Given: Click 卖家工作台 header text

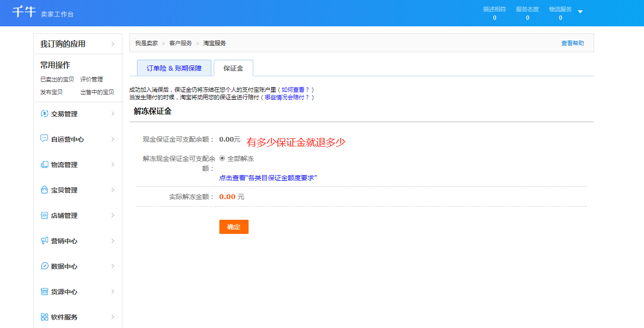Looking at the screenshot, I should click(57, 15).
